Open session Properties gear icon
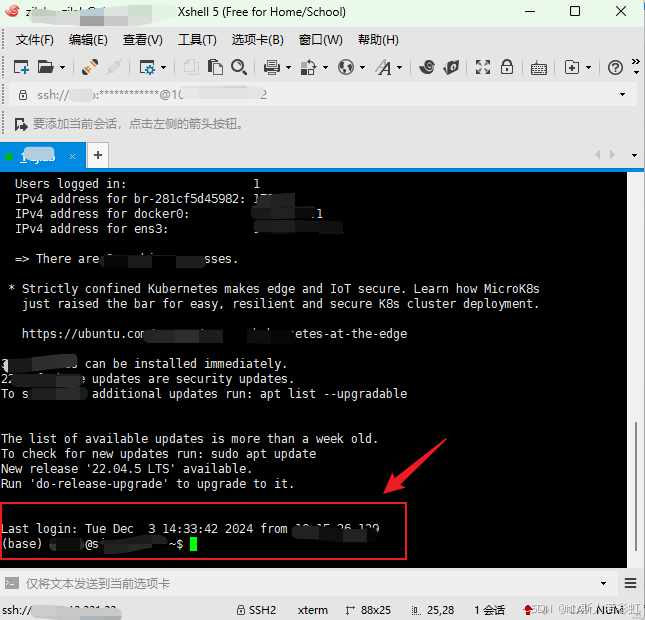Image resolution: width=645 pixels, height=620 pixels. pyautogui.click(x=147, y=67)
